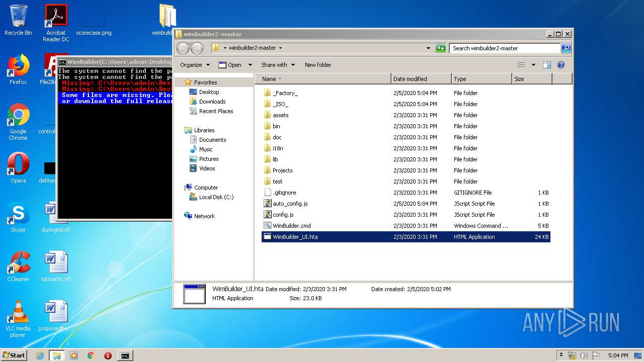The height and width of the screenshot is (362, 644).
Task: Select Libraries in navigation pane
Action: pyautogui.click(x=204, y=130)
